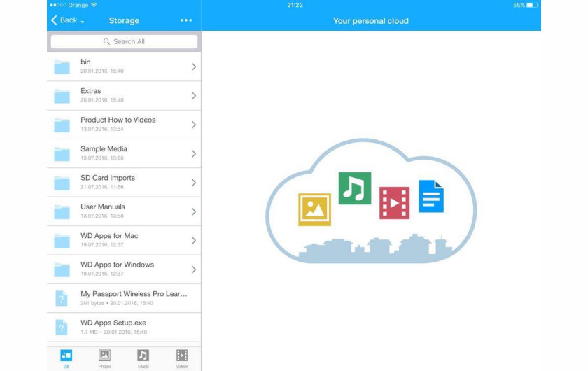Switch to the Videos tab
The width and height of the screenshot is (588, 371).
[x=182, y=358]
